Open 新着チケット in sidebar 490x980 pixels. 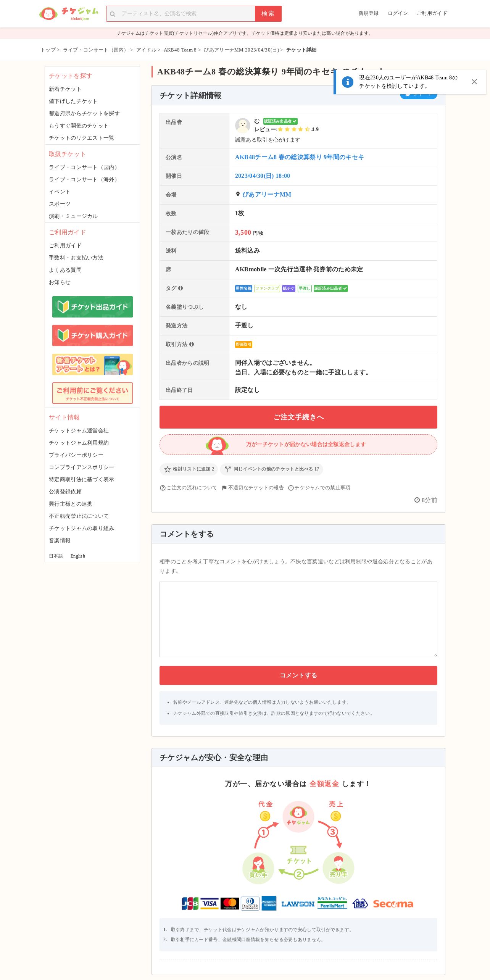[x=65, y=89]
